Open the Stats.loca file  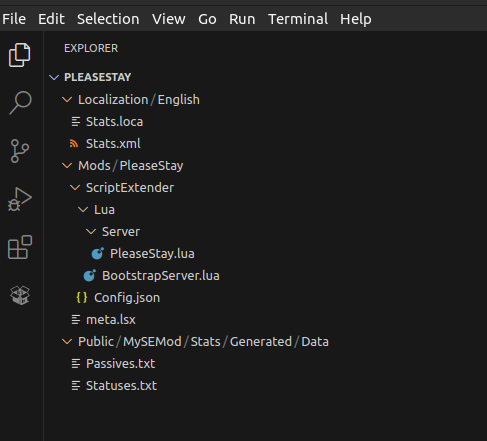(x=114, y=122)
